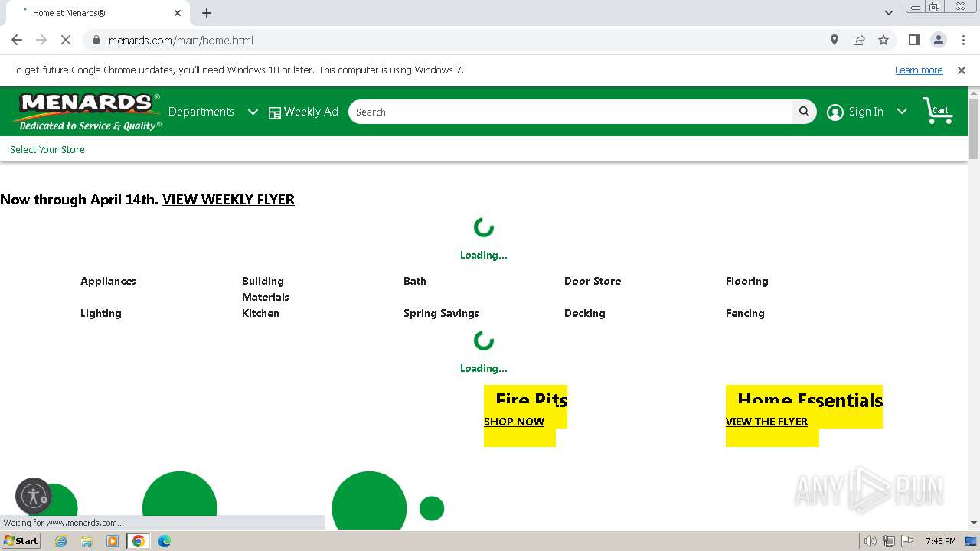
Task: Click the browser address bar
Action: [x=459, y=40]
